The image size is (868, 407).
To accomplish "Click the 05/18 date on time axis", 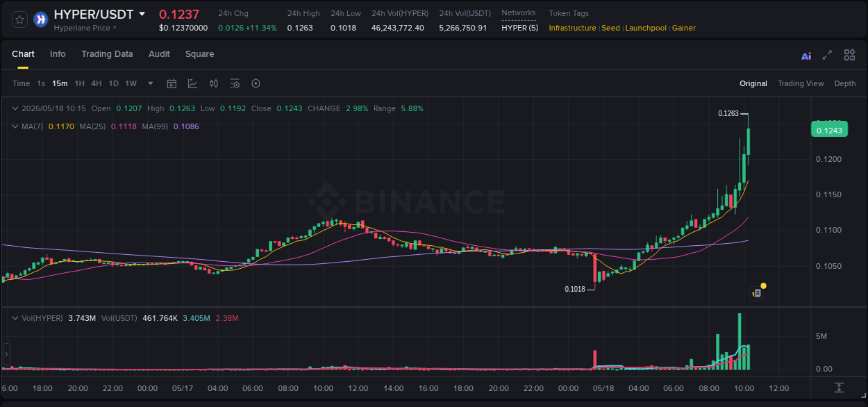I will 603,388.
